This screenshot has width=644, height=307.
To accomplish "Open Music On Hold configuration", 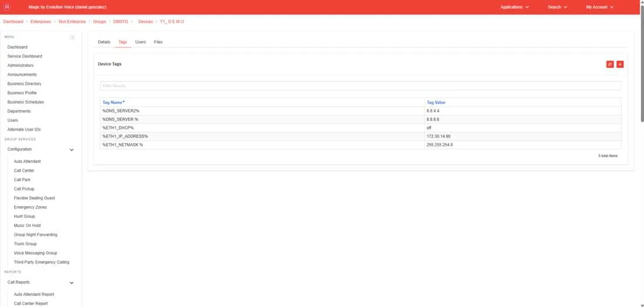I will (x=27, y=226).
